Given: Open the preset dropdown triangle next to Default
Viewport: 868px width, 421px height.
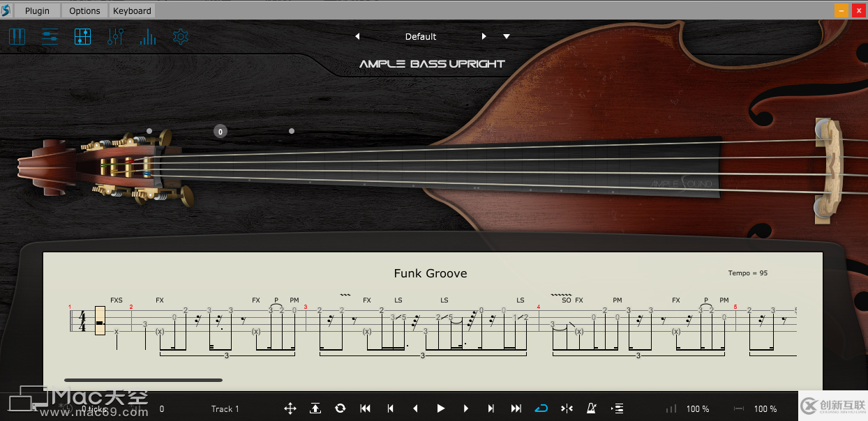Looking at the screenshot, I should 506,36.
